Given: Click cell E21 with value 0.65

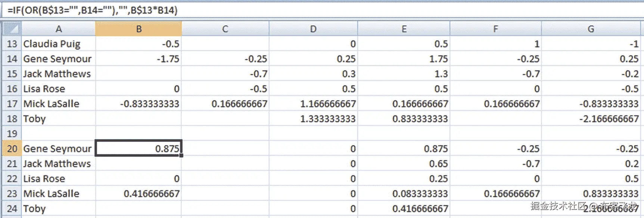Looking at the screenshot, I should (404, 164).
